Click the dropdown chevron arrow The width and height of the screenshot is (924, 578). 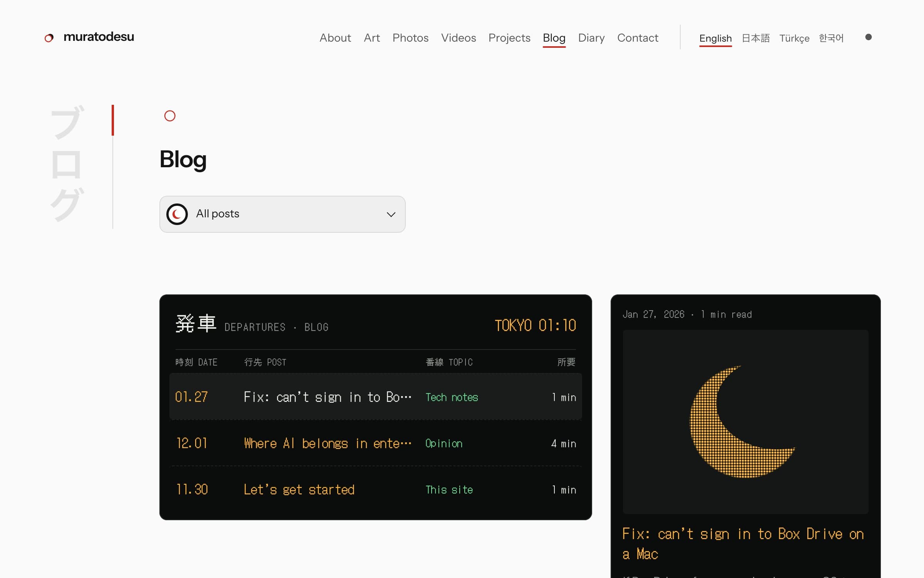pyautogui.click(x=391, y=214)
